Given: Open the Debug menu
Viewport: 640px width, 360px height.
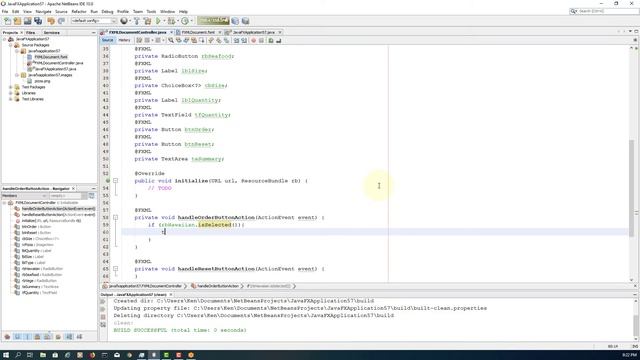Looking at the screenshot, I should [x=107, y=11].
